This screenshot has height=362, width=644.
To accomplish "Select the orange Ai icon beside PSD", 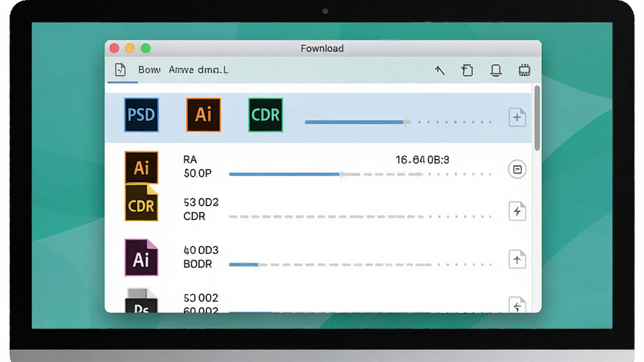I will pyautogui.click(x=203, y=115).
